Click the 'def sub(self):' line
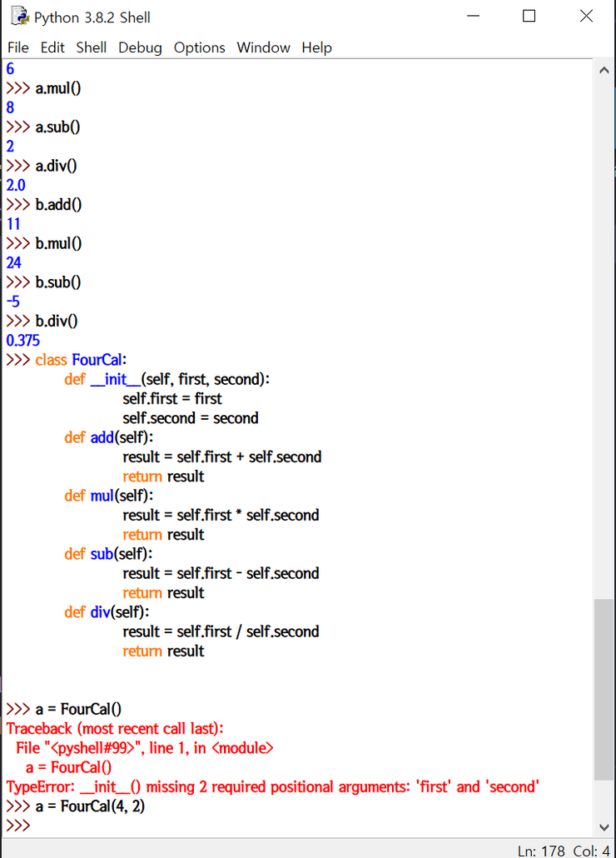 click(108, 554)
